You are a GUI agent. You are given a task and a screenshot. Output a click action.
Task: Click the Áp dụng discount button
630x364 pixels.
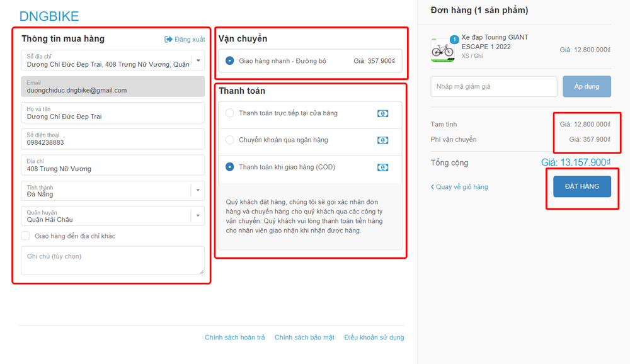point(587,86)
